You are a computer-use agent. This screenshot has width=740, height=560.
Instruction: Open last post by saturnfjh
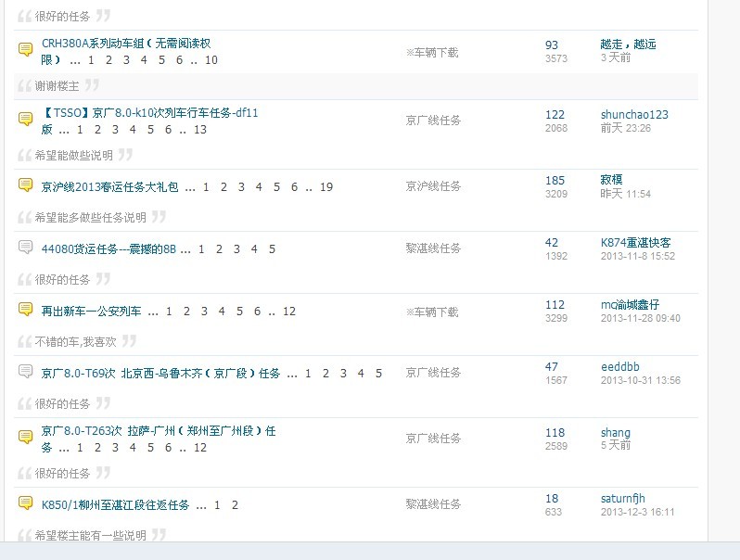coord(637,512)
